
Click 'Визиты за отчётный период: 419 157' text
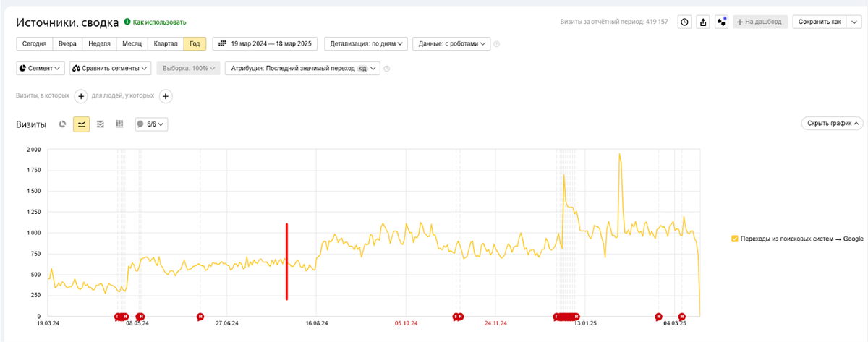[614, 22]
